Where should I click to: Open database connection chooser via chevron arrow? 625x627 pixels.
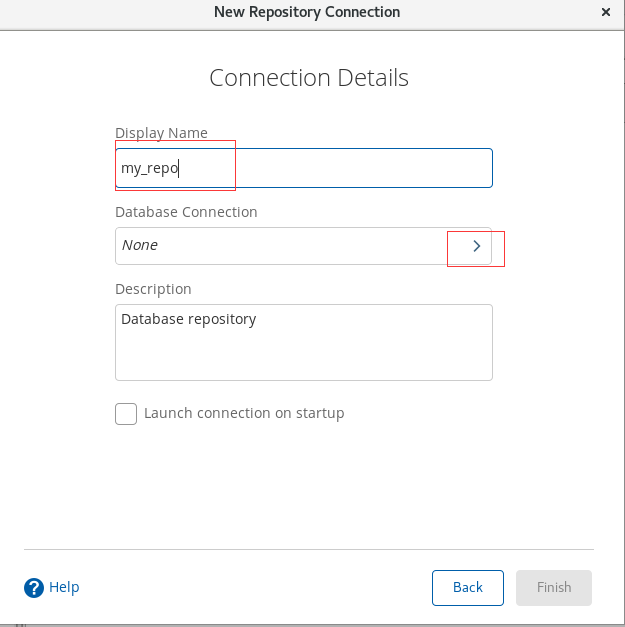pyautogui.click(x=476, y=246)
